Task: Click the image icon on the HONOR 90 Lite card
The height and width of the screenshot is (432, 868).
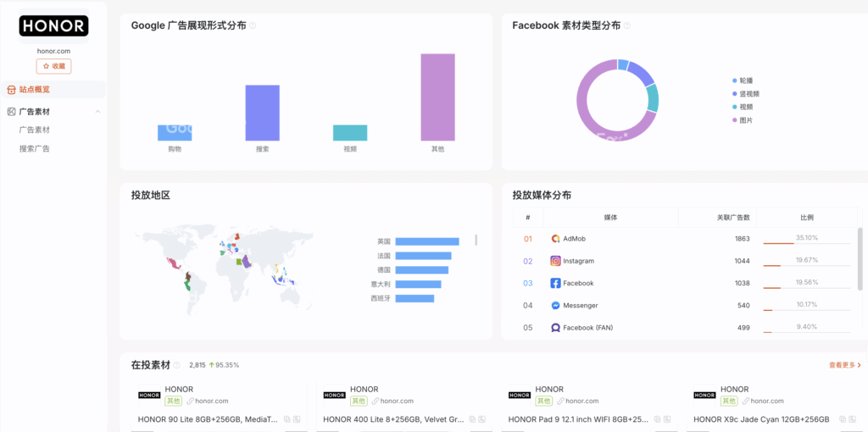Action: tap(297, 419)
